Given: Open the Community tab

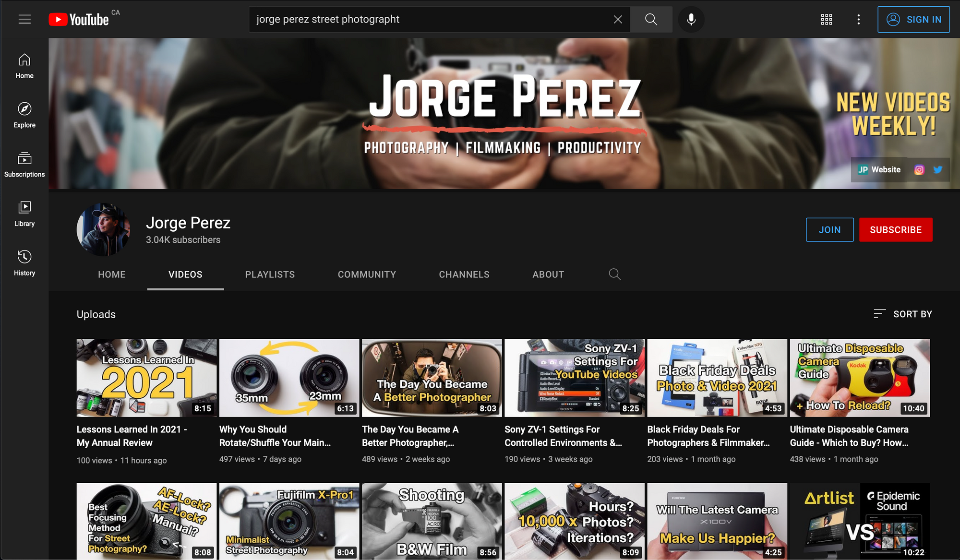Looking at the screenshot, I should [367, 274].
